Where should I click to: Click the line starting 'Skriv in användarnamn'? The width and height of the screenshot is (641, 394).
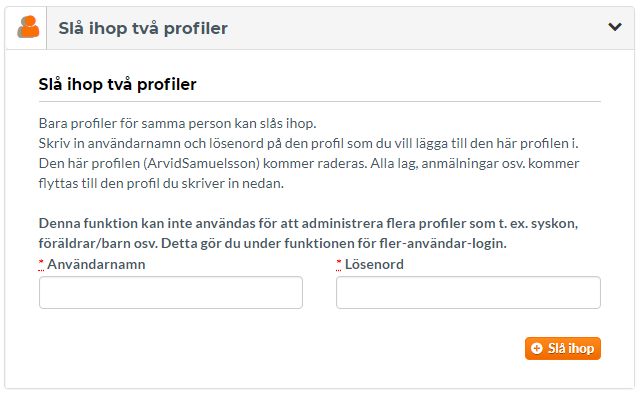pos(309,143)
